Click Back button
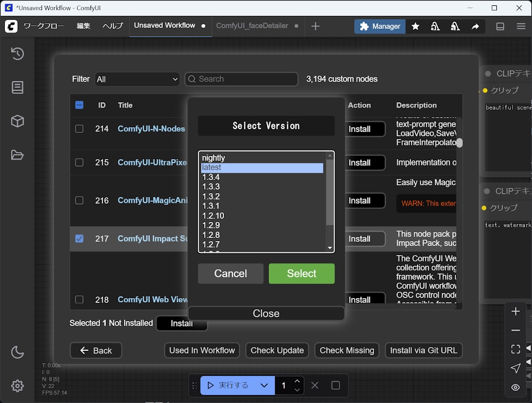The height and width of the screenshot is (403, 532). (96, 350)
